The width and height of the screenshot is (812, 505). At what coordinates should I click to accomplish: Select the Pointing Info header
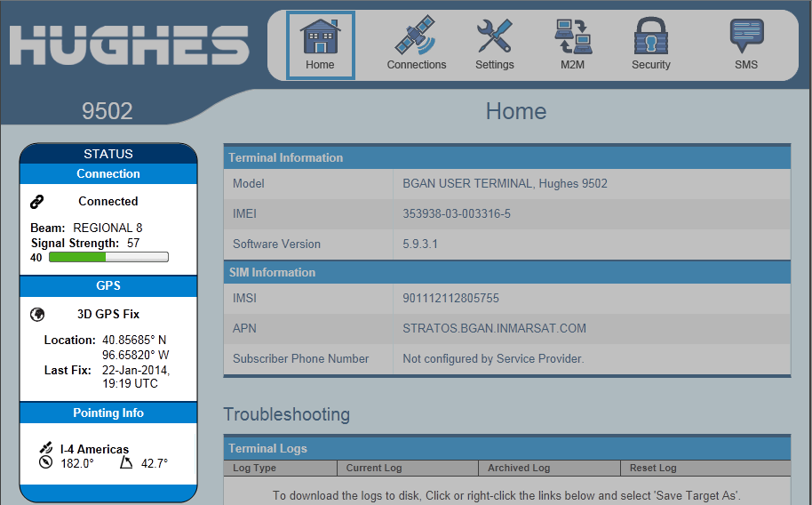[x=108, y=413]
